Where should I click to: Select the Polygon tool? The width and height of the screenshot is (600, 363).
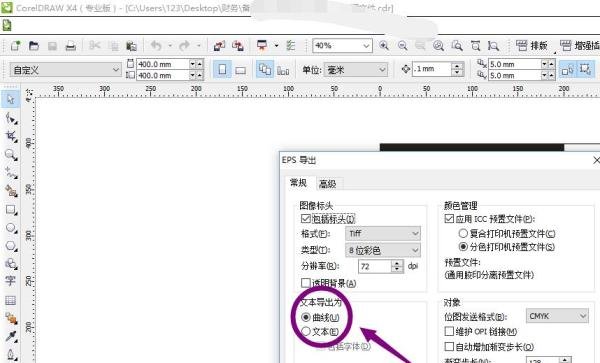[x=11, y=246]
